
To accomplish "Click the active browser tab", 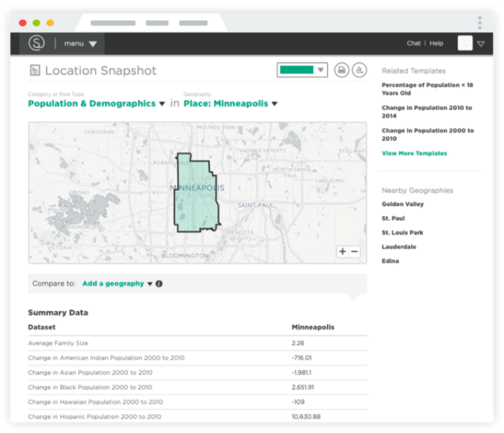I will (x=151, y=23).
